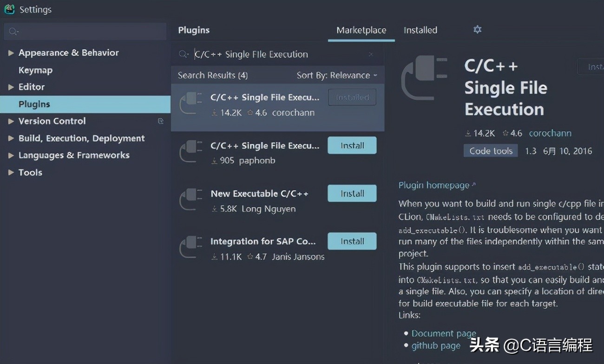This screenshot has width=604, height=364.
Task: Select Keymap in the settings tree
Action: [x=35, y=70]
